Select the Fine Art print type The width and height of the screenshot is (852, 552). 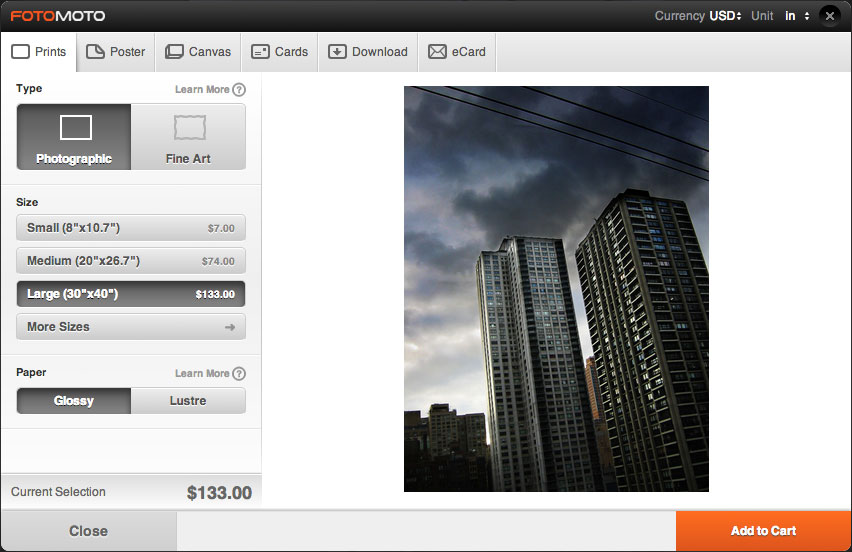point(188,137)
